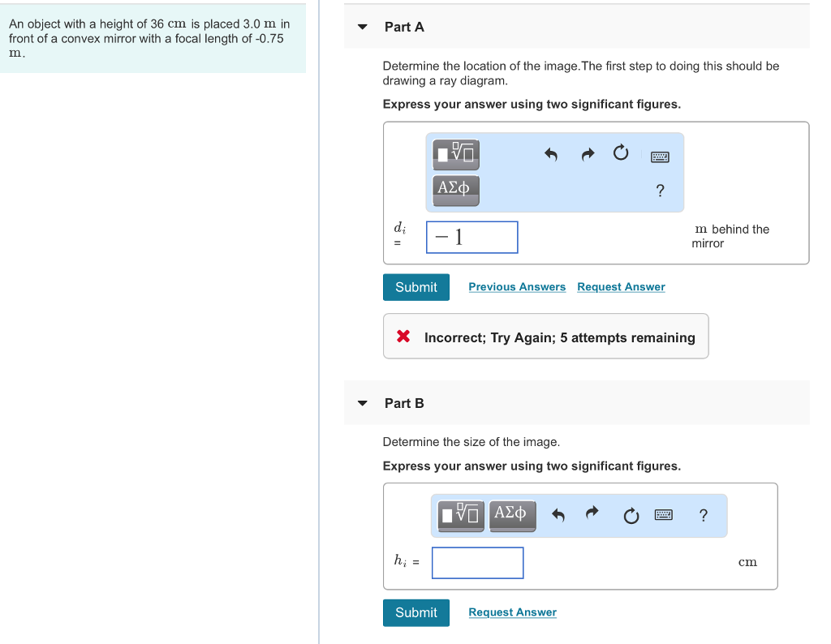This screenshot has height=644, width=831.
Task: Redo edit in Part B toolbar
Action: (592, 513)
